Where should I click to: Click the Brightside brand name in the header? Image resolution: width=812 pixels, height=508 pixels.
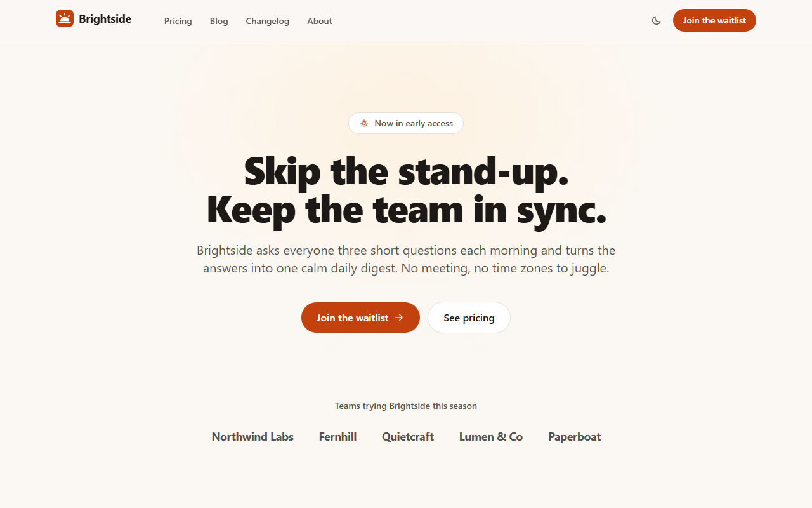[105, 19]
